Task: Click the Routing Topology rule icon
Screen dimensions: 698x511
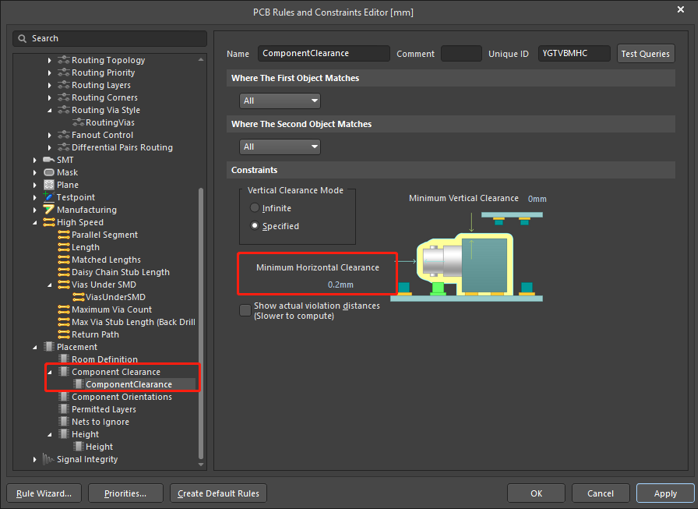Action: [x=64, y=60]
